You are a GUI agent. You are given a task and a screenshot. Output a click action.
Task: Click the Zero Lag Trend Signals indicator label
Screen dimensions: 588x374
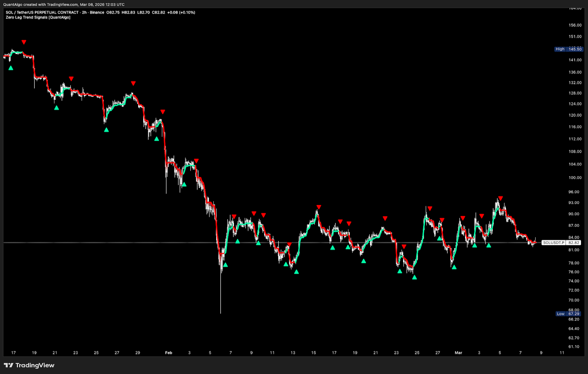coord(38,17)
